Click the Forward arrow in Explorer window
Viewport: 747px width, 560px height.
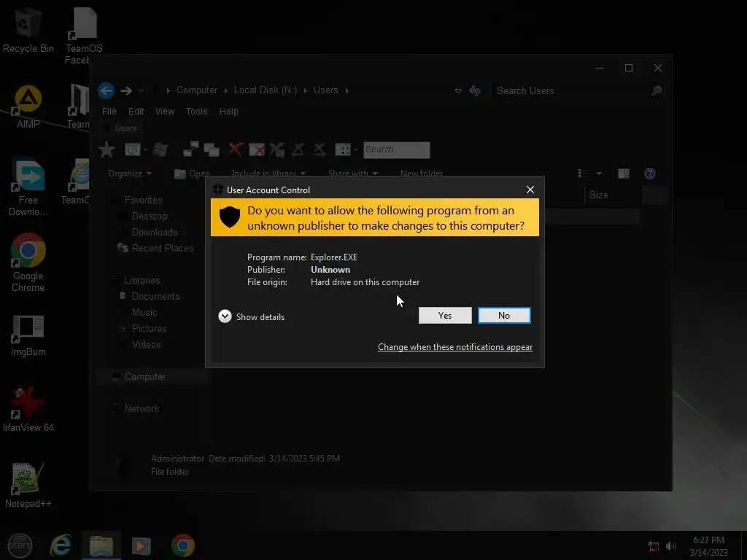126,90
